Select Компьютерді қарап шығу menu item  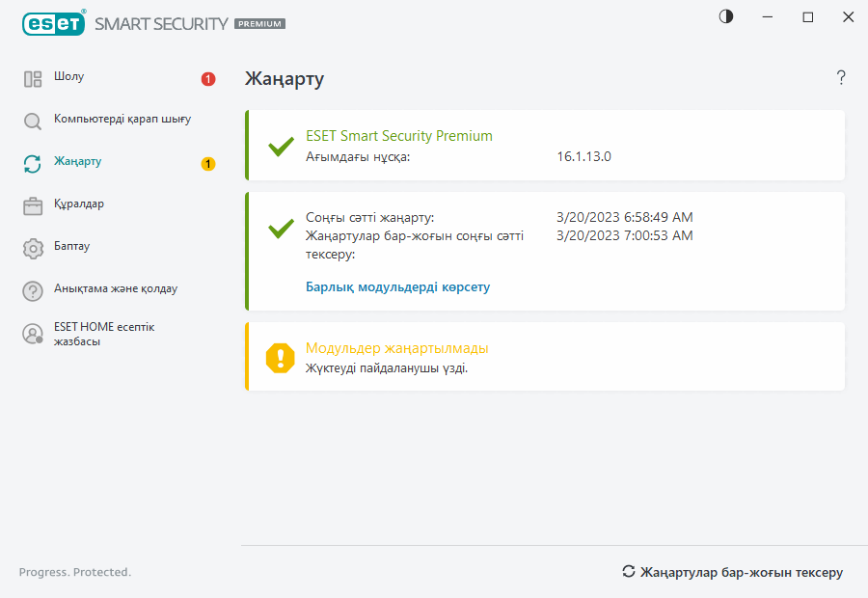click(122, 120)
